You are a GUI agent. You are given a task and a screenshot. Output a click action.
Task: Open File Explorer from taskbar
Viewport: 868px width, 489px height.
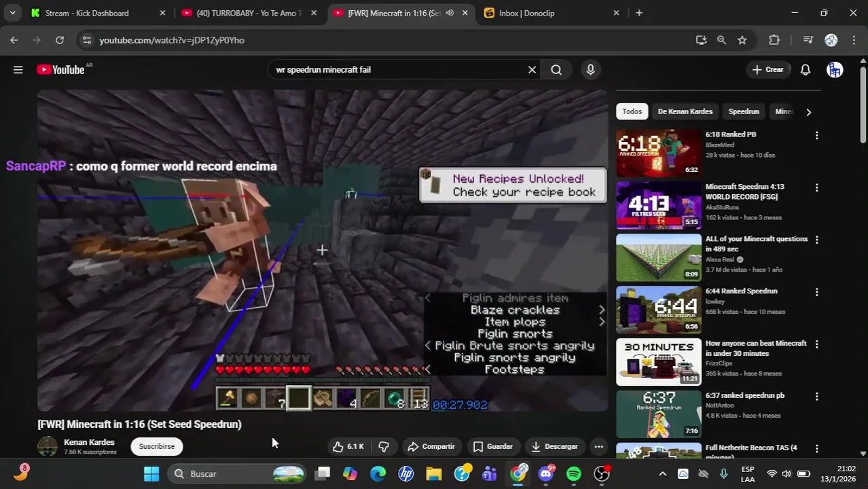[x=434, y=473]
